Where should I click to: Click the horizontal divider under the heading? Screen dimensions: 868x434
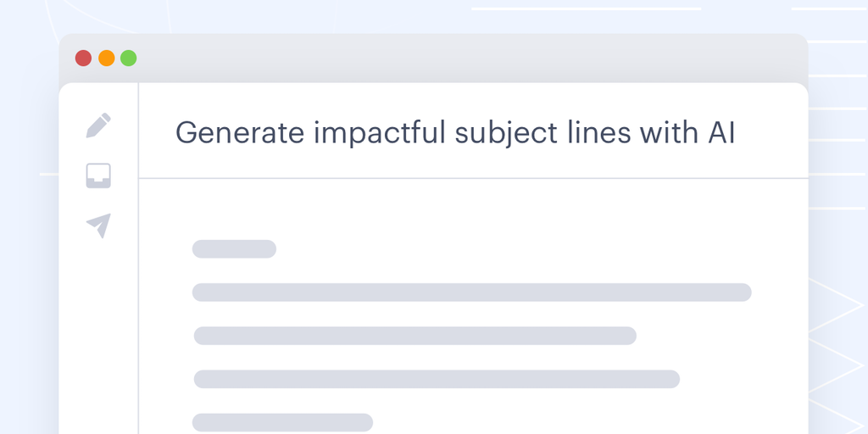click(x=473, y=179)
